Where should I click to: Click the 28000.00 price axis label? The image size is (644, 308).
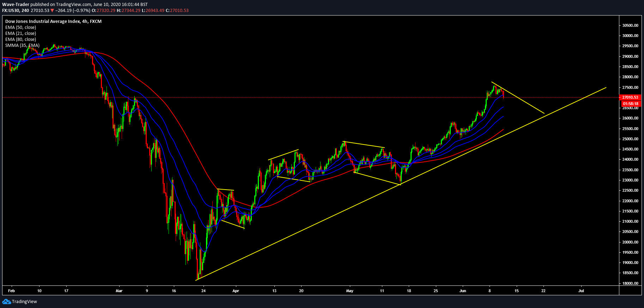tap(630, 77)
